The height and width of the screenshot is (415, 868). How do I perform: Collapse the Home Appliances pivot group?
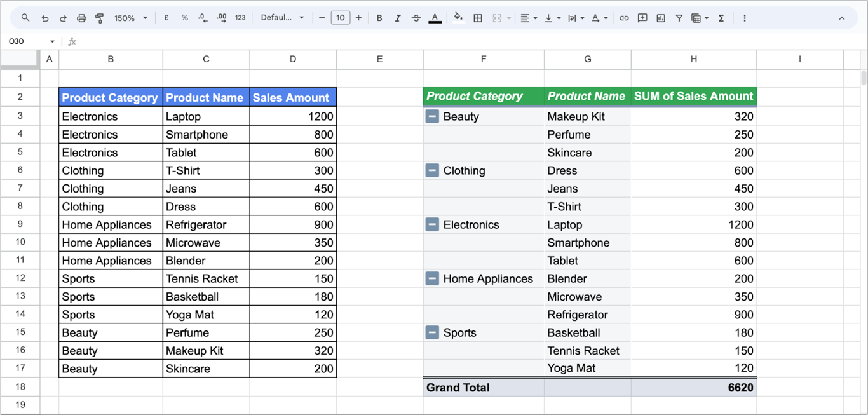click(x=432, y=278)
